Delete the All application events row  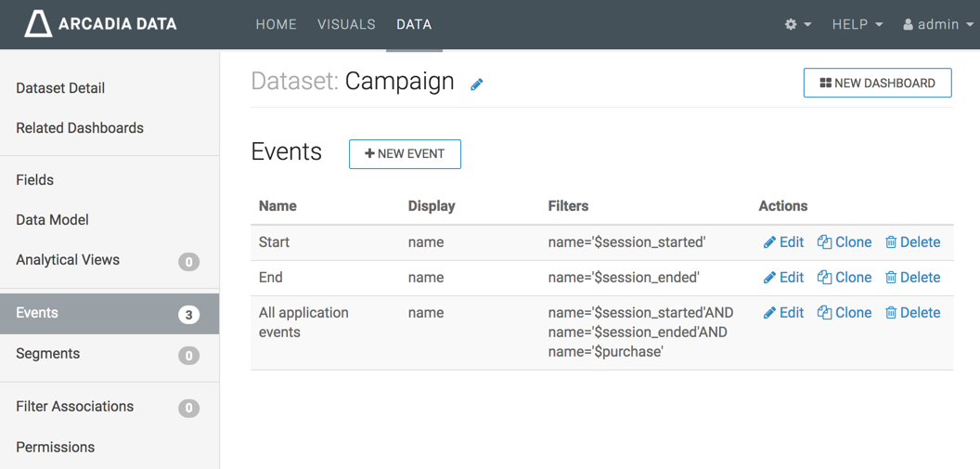[x=912, y=313]
